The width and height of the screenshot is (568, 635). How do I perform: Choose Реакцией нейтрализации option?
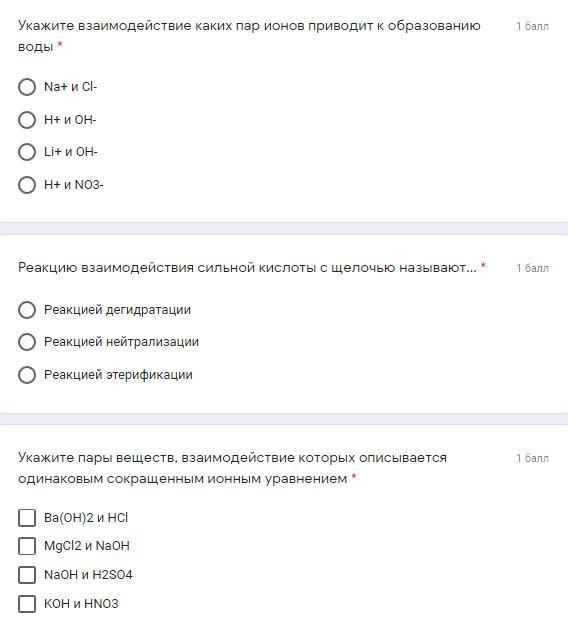point(27,342)
